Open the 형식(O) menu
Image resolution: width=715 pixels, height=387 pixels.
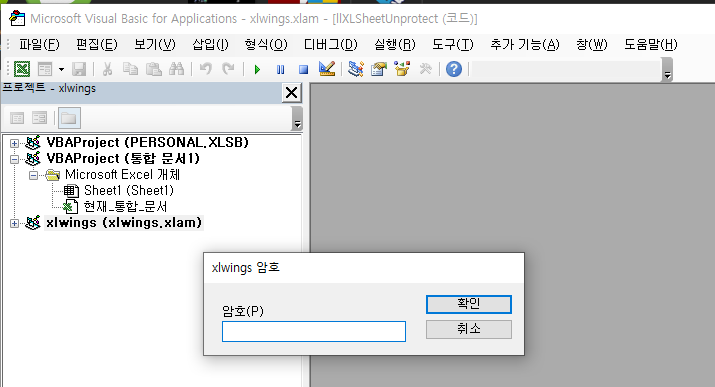coord(266,45)
